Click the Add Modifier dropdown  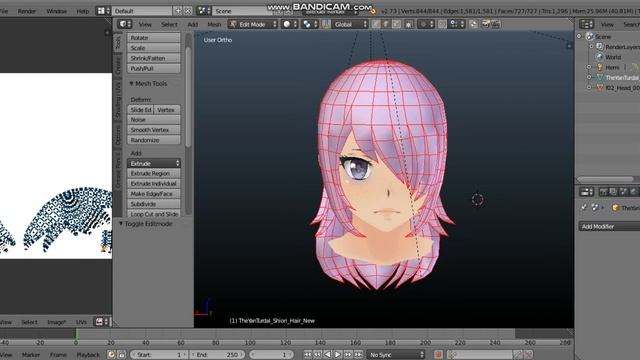[609, 227]
